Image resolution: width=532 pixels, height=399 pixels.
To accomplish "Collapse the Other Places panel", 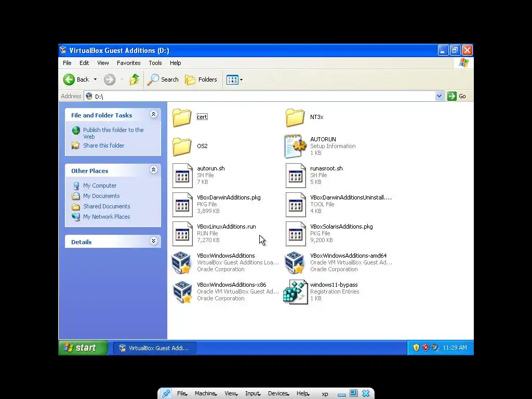I will pyautogui.click(x=153, y=170).
